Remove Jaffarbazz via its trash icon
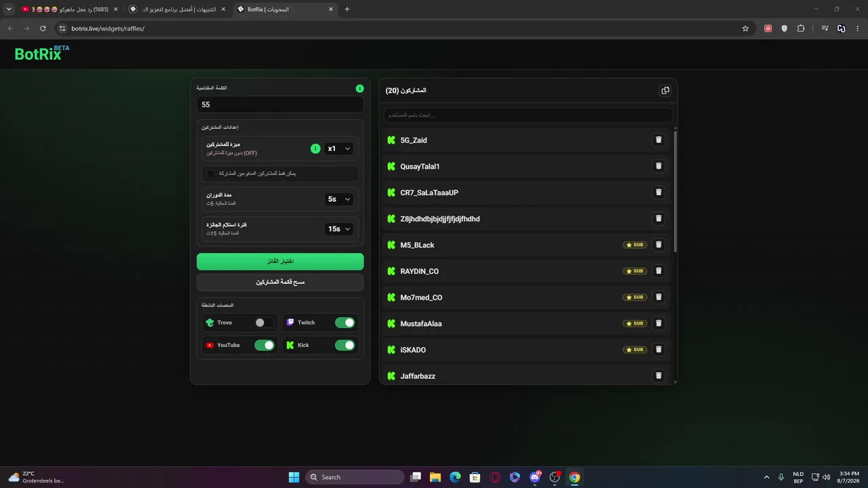This screenshot has height=488, width=868. point(658,375)
